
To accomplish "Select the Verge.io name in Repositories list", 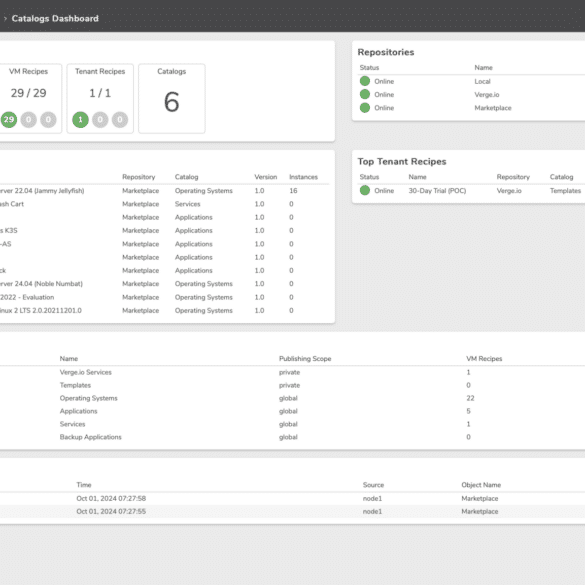I will [487, 95].
